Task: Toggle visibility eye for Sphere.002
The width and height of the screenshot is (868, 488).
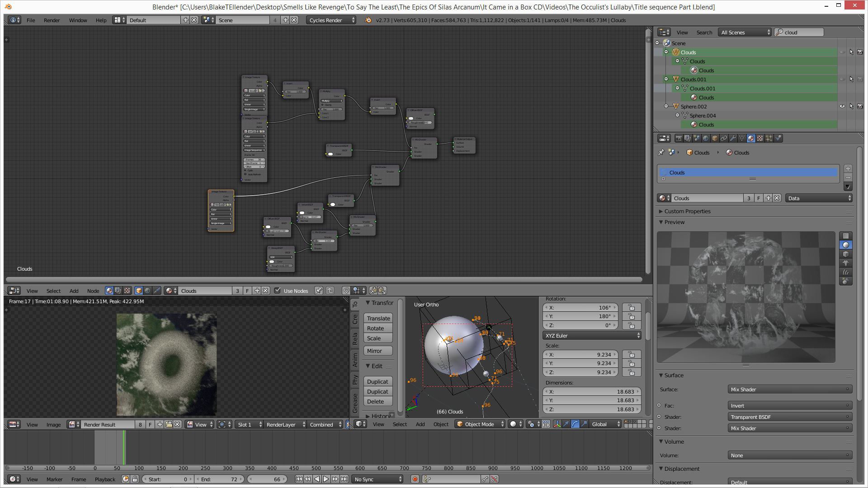Action: (x=842, y=107)
